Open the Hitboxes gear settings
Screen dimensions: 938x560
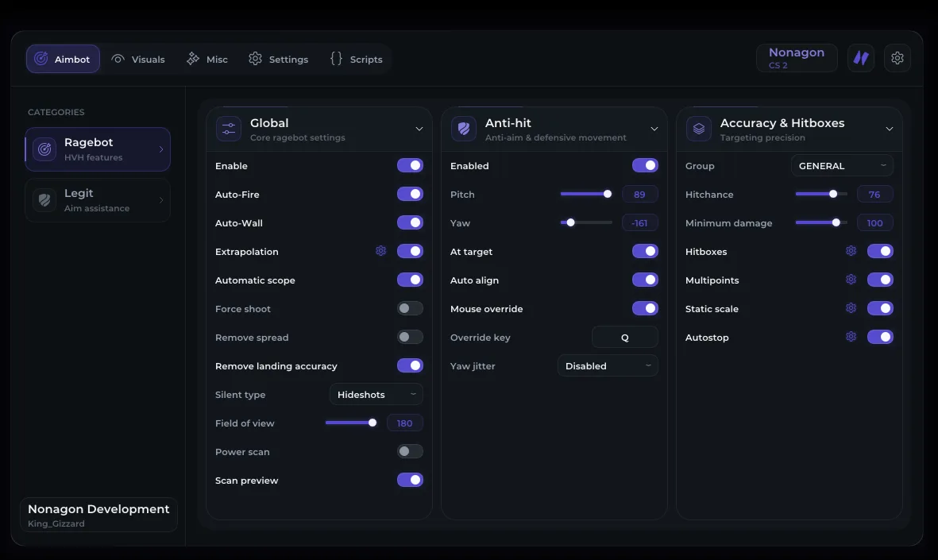click(x=851, y=251)
